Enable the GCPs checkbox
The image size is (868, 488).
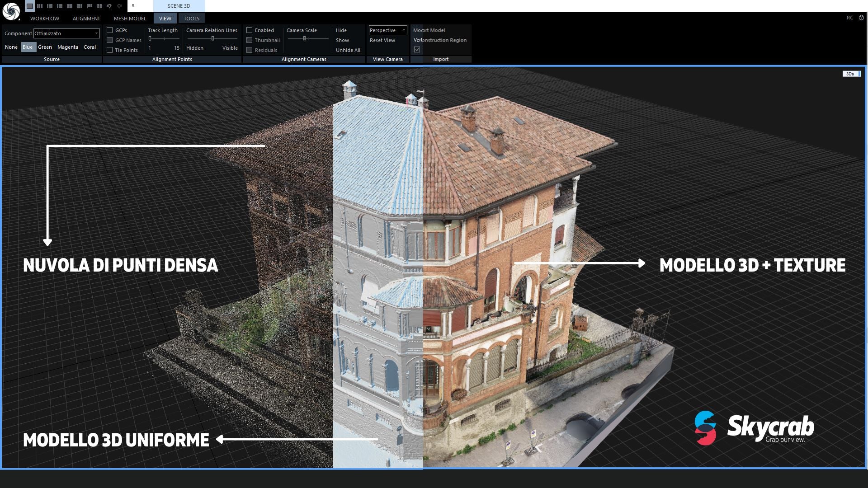(x=109, y=30)
